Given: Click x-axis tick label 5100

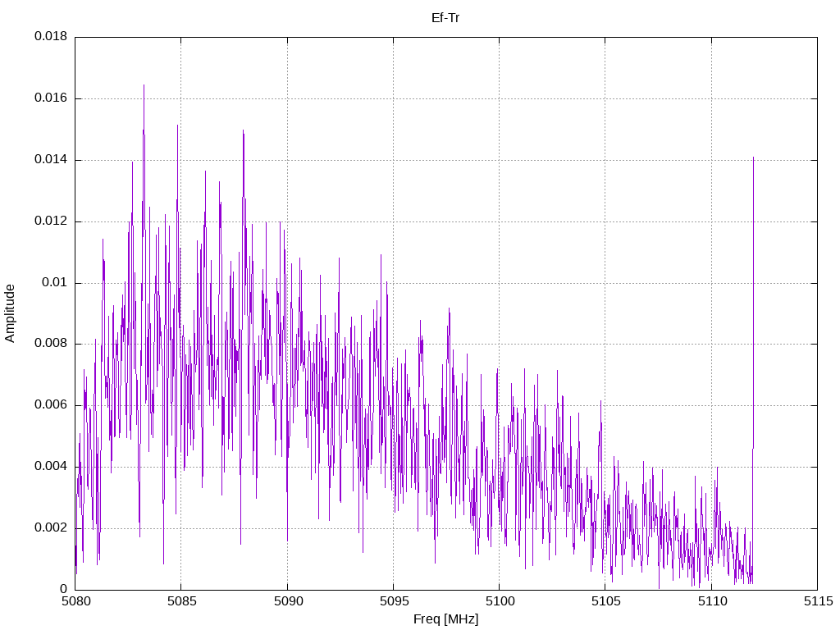Looking at the screenshot, I should click(x=500, y=601).
